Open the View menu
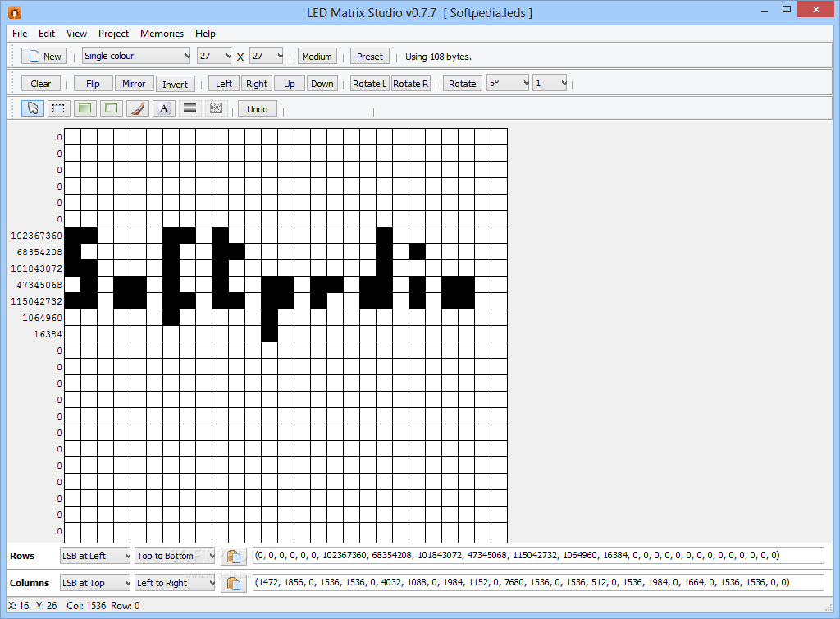The width and height of the screenshot is (840, 619). coord(76,33)
